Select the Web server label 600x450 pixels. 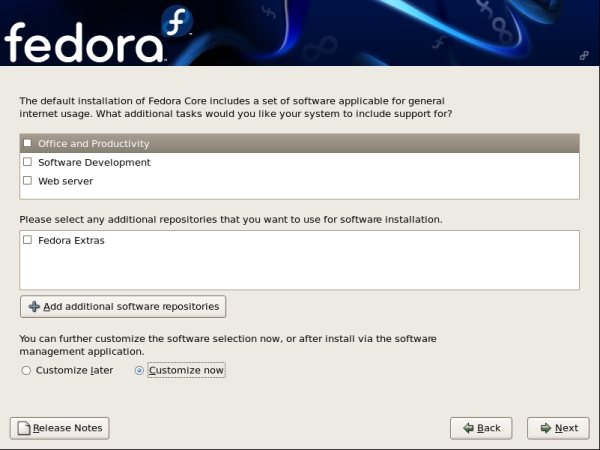coord(65,181)
